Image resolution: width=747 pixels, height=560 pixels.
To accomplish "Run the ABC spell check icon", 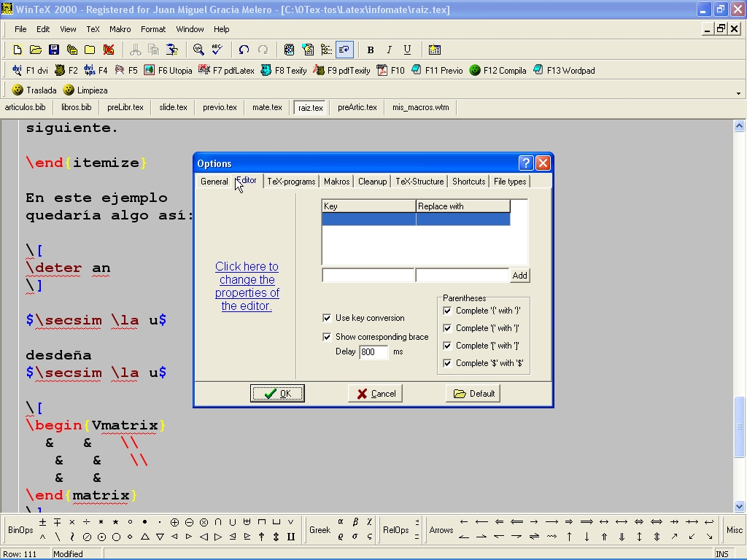I will pyautogui.click(x=217, y=50).
